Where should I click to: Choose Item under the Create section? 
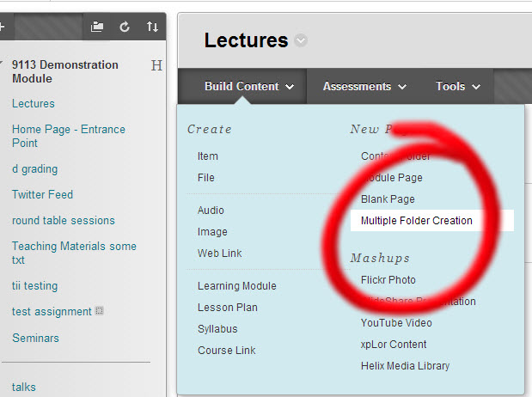207,156
